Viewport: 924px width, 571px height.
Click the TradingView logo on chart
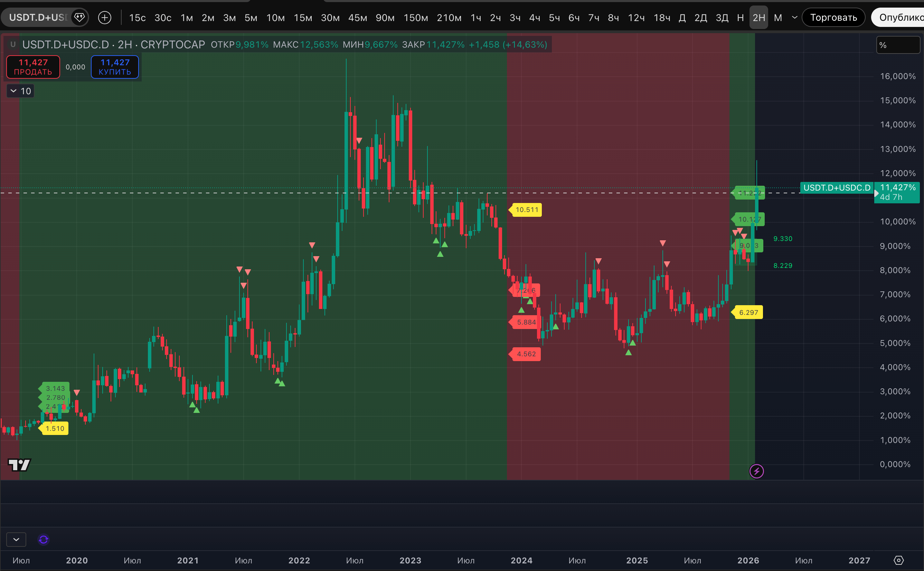[19, 465]
